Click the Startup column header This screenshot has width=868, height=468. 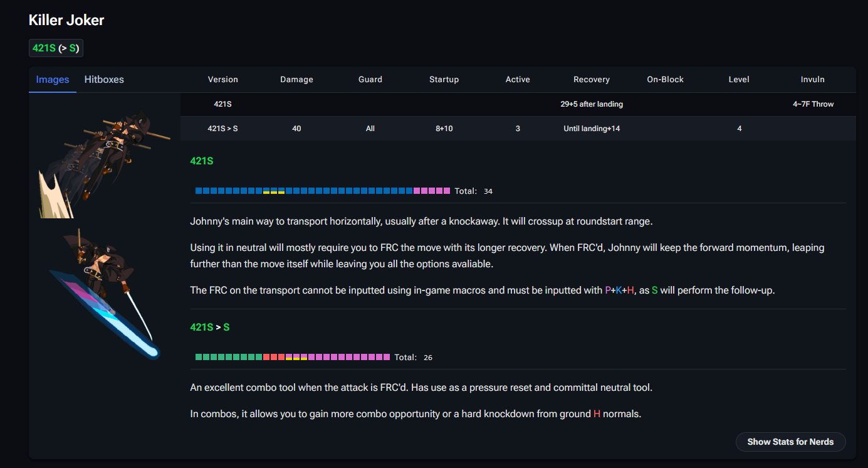[444, 80]
